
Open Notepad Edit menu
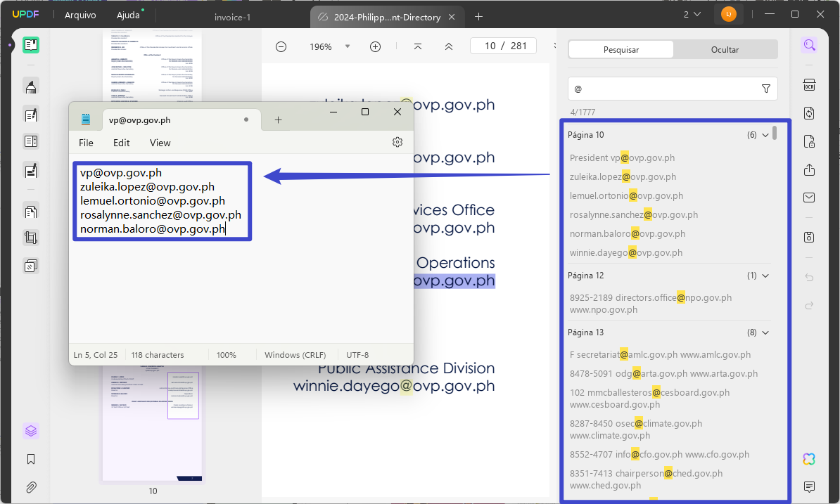(x=122, y=143)
